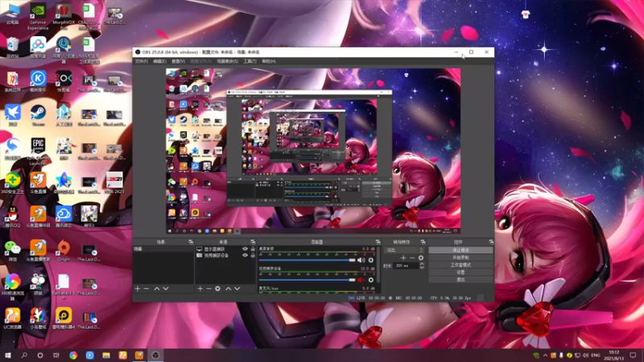Click transition duration 300 ms field
The image size is (644, 362).
406,266
